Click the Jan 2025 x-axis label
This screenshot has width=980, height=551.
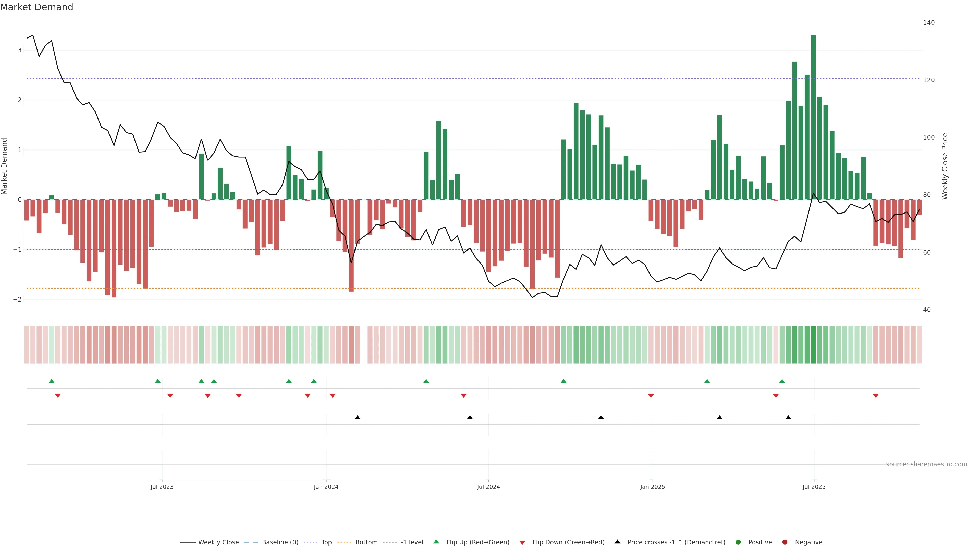click(x=653, y=487)
